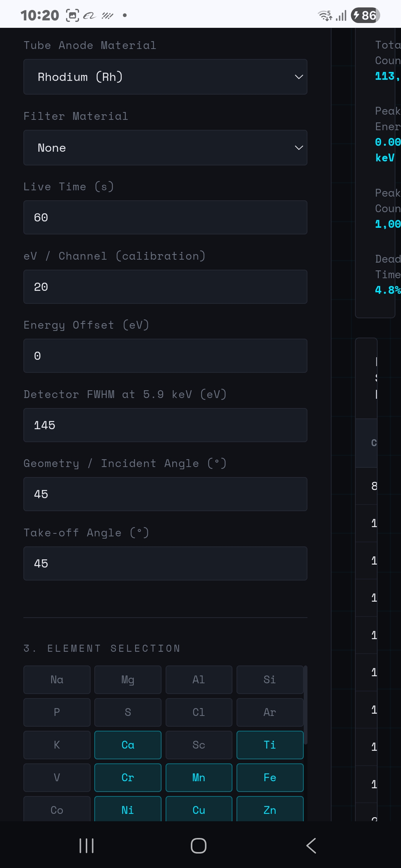Open the Tube Anode Material dropdown
The height and width of the screenshot is (868, 401).
(x=165, y=77)
